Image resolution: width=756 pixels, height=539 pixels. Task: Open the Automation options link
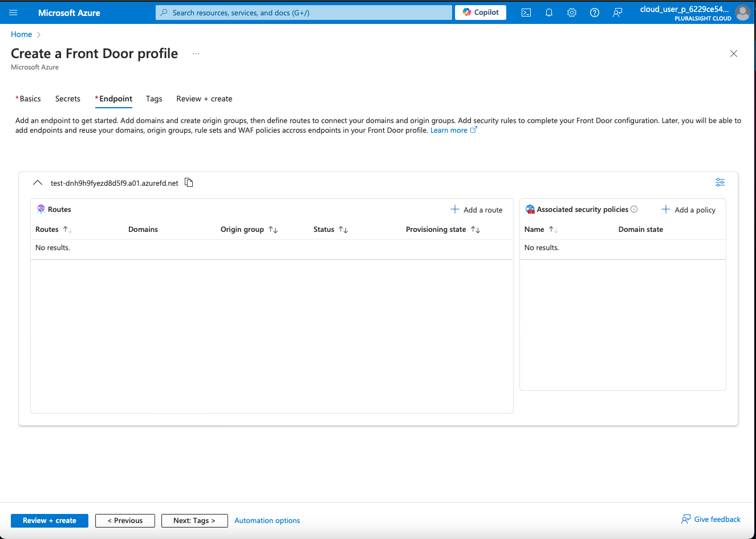[267, 521]
